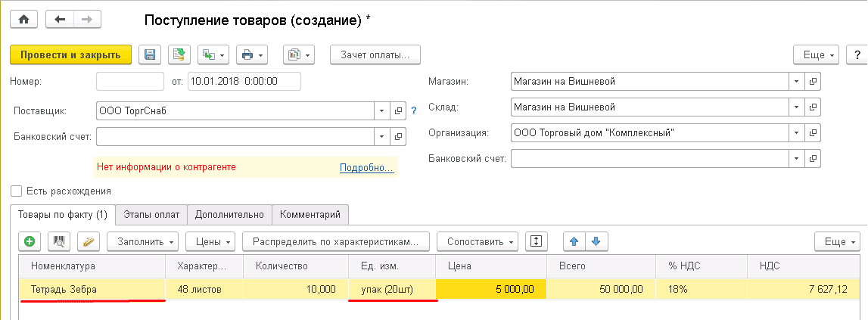Image resolution: width=868 pixels, height=320 pixels.
Task: Click the 'Провести и закрыть' button
Action: tap(70, 54)
